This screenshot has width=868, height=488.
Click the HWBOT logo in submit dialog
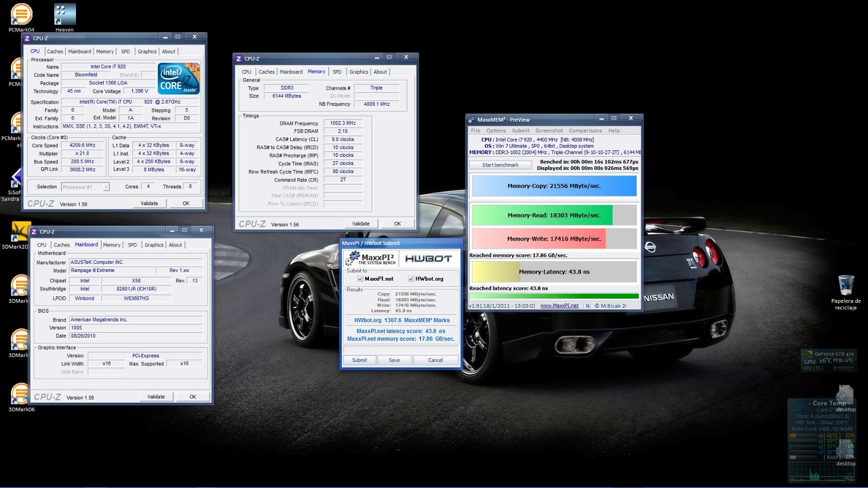428,258
